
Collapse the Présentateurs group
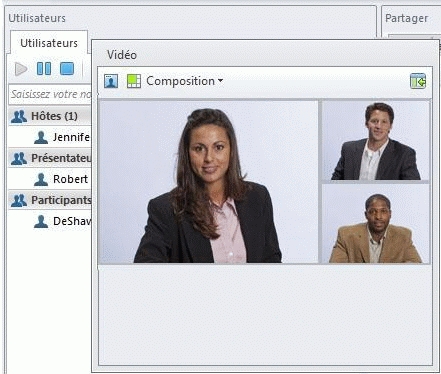click(x=50, y=158)
